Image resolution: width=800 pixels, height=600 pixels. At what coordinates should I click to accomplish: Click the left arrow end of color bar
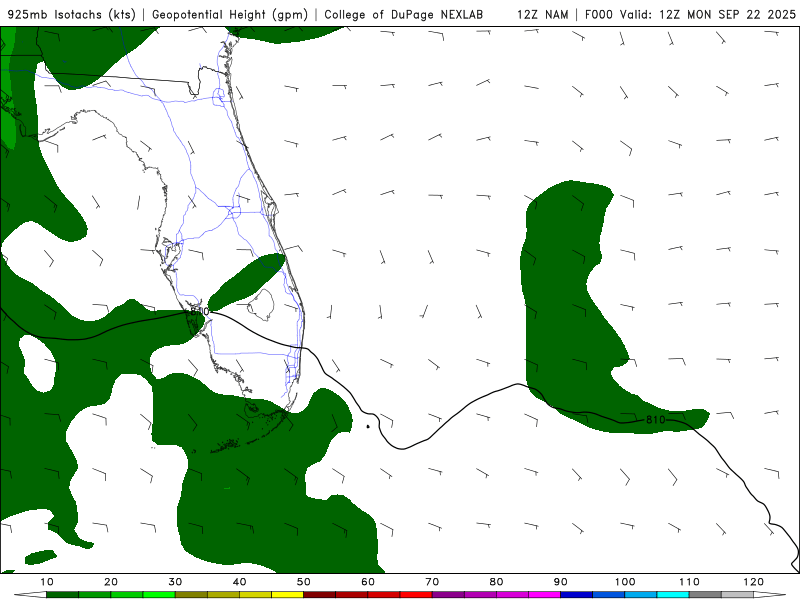click(30, 595)
